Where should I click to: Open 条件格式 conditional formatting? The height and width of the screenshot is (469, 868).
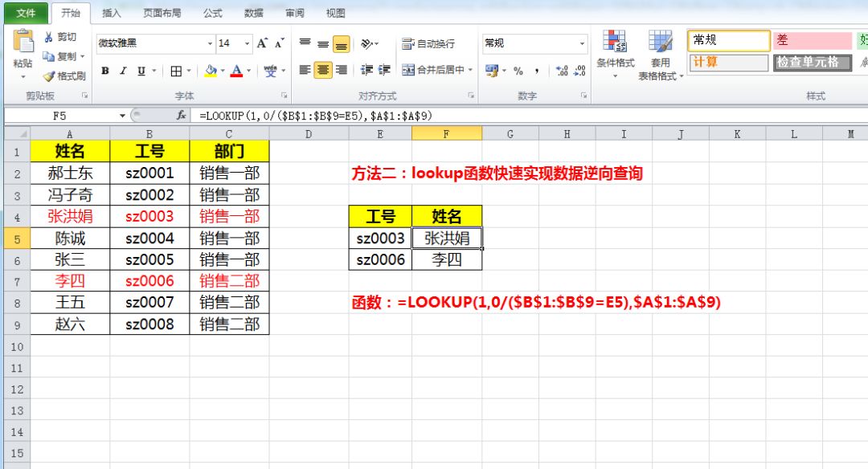pos(615,54)
